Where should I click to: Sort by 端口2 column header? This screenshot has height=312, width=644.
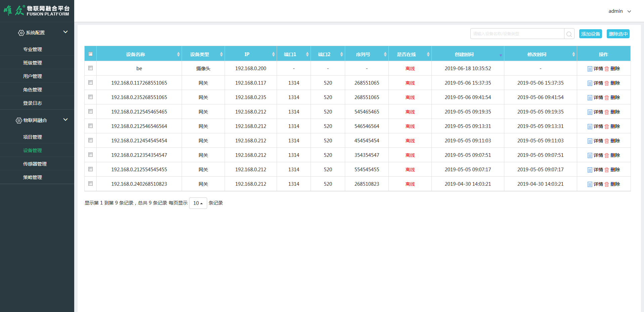coord(328,54)
